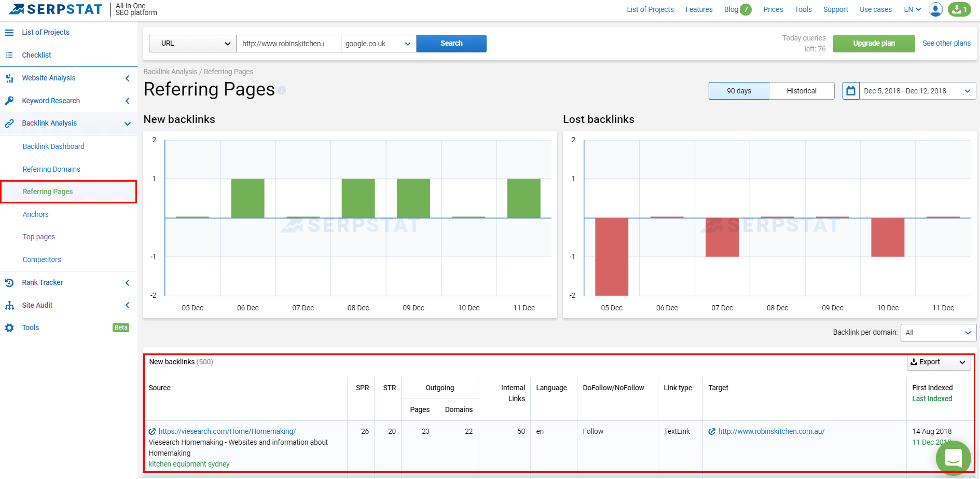Screen dimensions: 980x479
Task: Click the Backlink Analysis chain icon
Action: click(9, 123)
